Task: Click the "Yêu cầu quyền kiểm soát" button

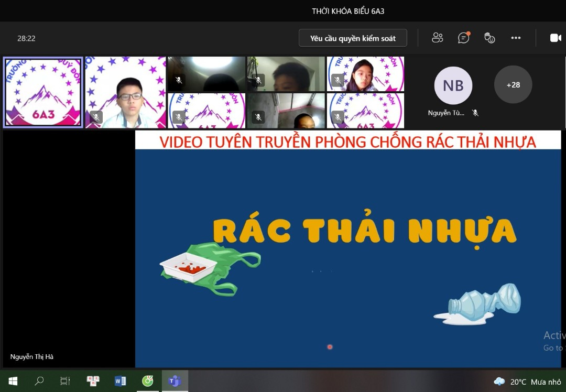Action: 353,38
